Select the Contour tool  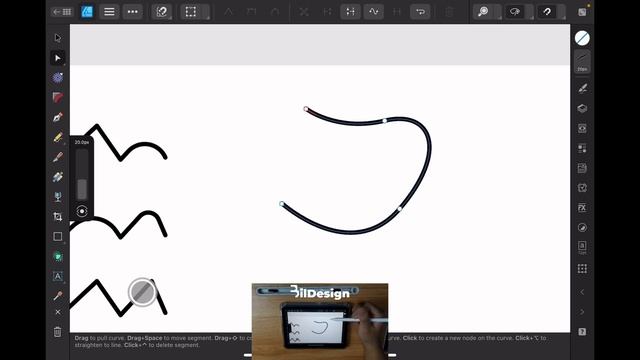tap(58, 78)
